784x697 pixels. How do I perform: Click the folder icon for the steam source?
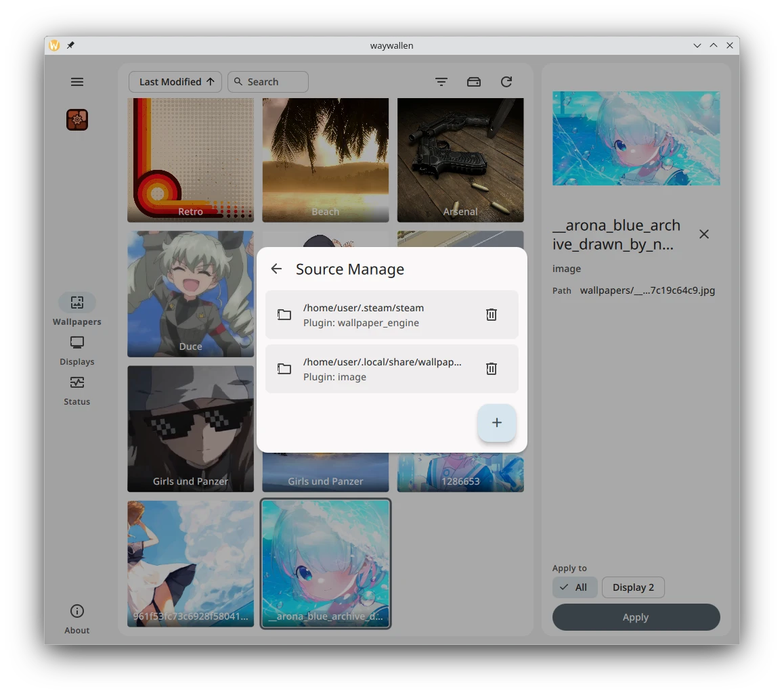click(x=284, y=315)
